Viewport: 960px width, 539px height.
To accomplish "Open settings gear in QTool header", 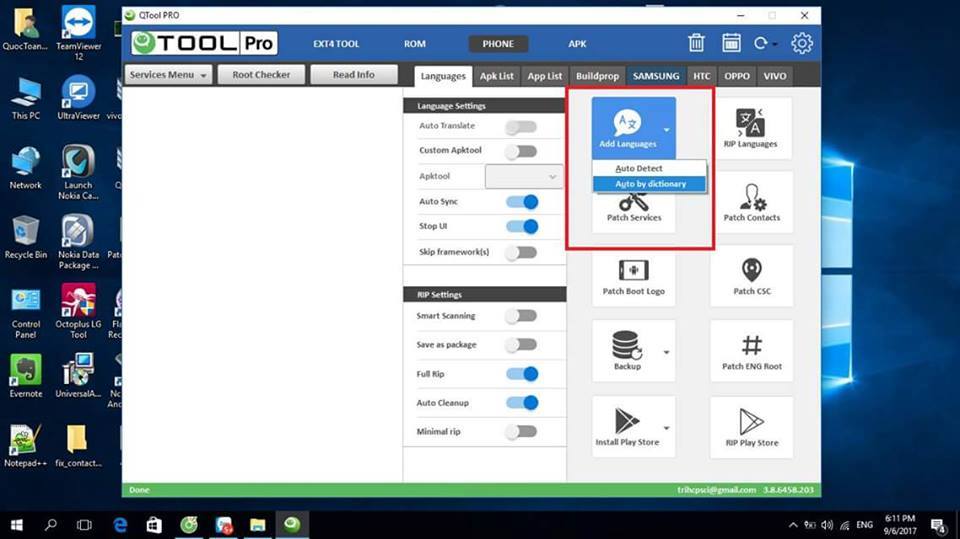I will (x=801, y=43).
